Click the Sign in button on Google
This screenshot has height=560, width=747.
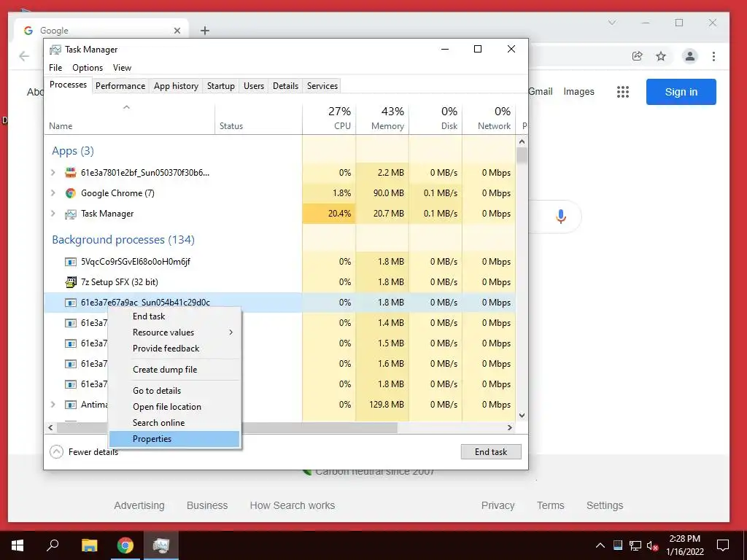(x=681, y=92)
